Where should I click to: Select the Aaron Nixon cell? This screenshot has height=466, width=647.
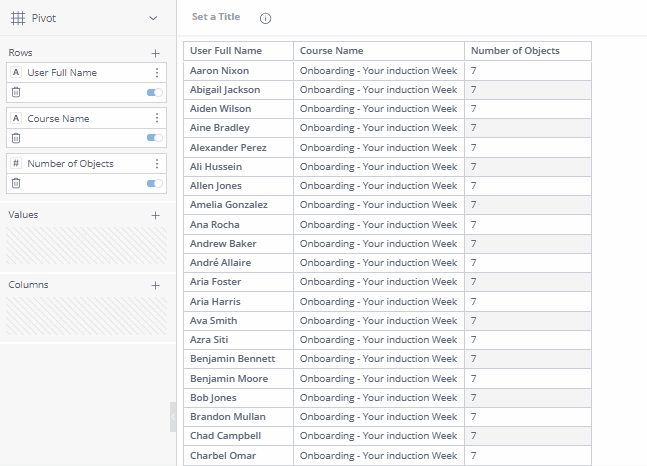coord(238,71)
